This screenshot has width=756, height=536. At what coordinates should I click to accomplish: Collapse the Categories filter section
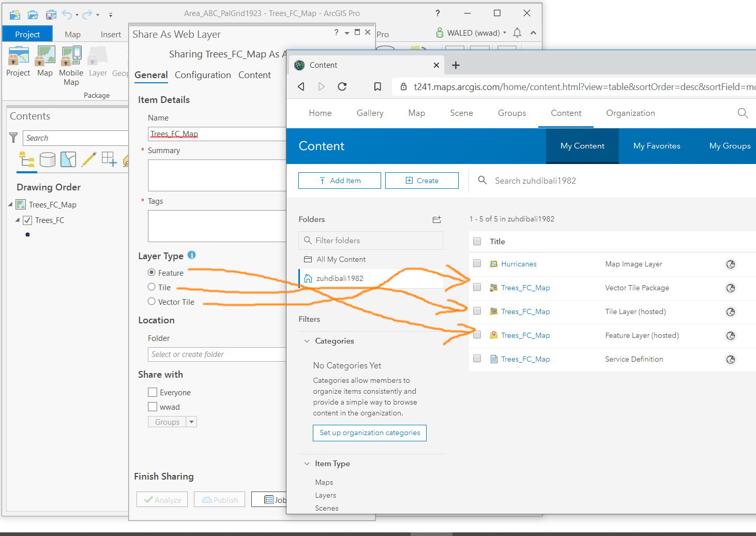[307, 341]
